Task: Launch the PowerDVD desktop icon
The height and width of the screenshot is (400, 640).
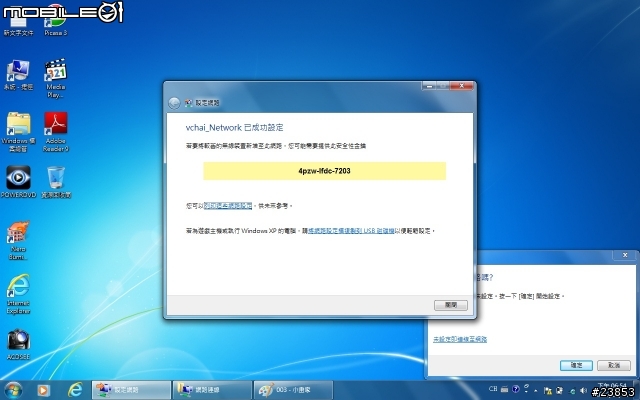Action: click(x=18, y=182)
